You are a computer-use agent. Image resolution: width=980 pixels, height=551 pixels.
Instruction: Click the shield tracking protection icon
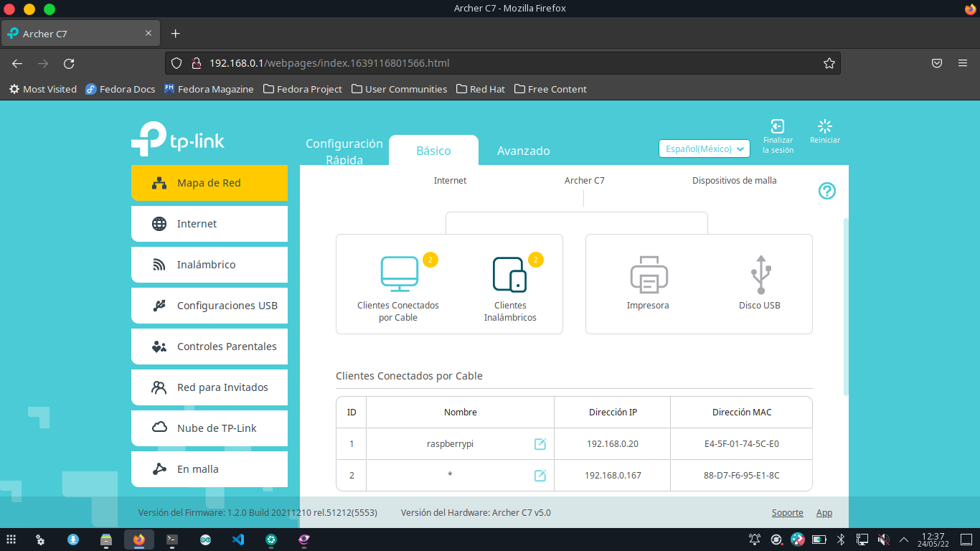click(x=176, y=63)
